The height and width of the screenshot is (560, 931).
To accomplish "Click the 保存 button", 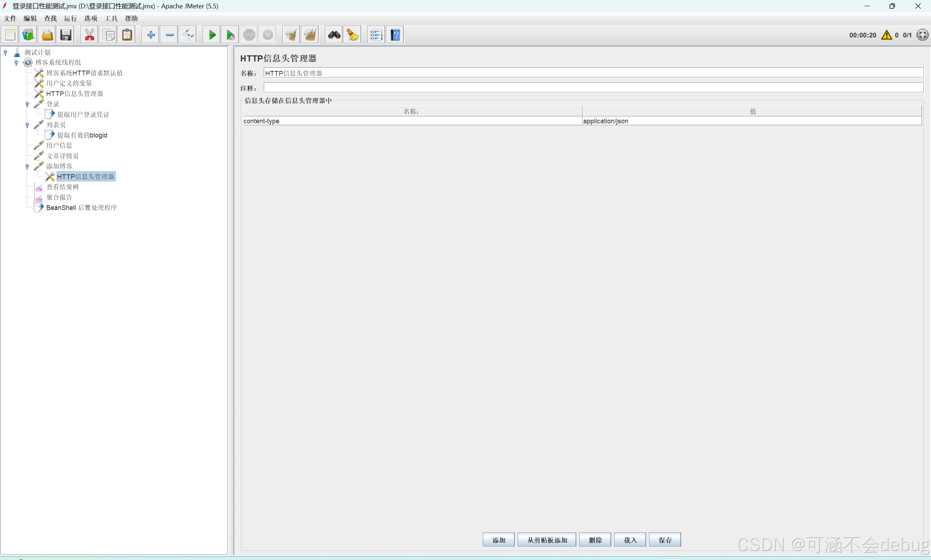I will (665, 540).
